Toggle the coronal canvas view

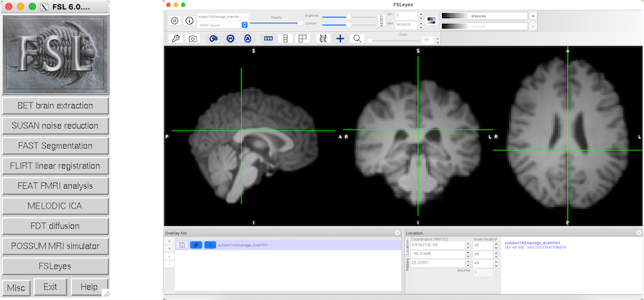pyautogui.click(x=230, y=38)
